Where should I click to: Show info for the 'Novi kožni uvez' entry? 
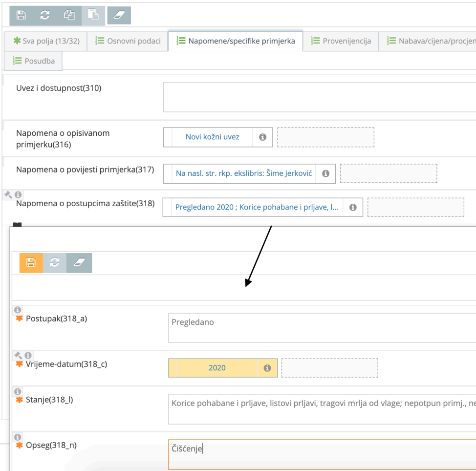click(x=262, y=137)
